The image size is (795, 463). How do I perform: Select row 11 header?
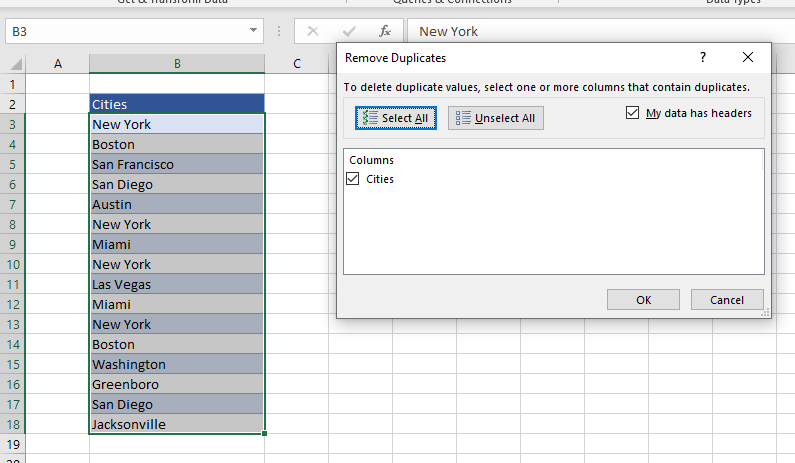13,284
